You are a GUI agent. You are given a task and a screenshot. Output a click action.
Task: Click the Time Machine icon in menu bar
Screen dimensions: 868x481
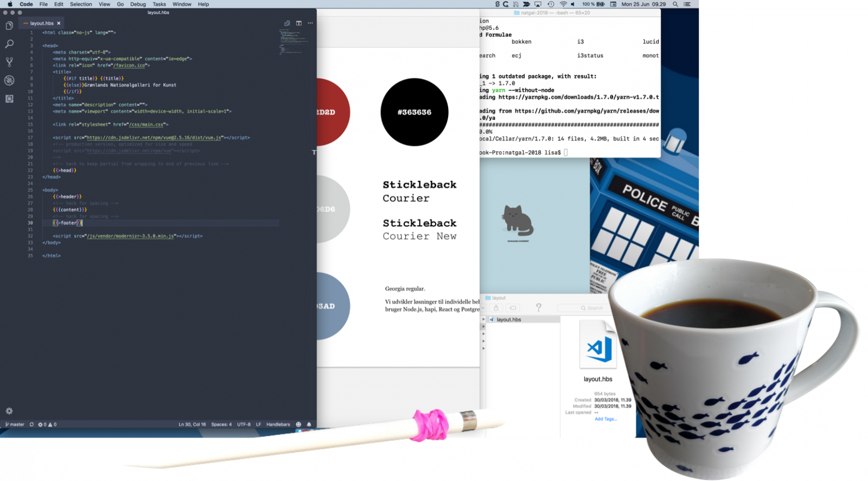551,4
